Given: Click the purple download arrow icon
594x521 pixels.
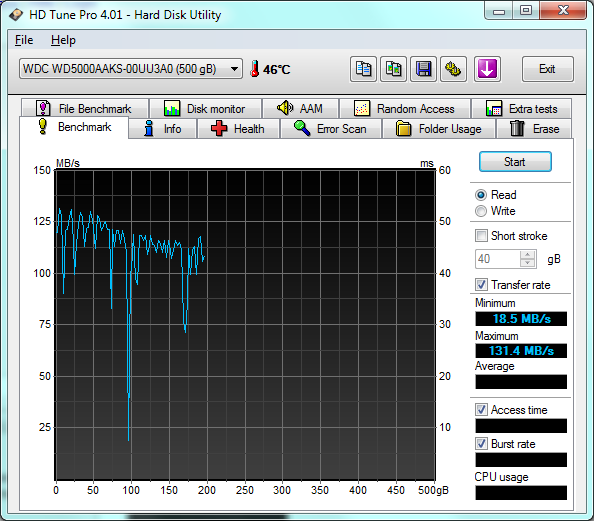Looking at the screenshot, I should [x=487, y=69].
